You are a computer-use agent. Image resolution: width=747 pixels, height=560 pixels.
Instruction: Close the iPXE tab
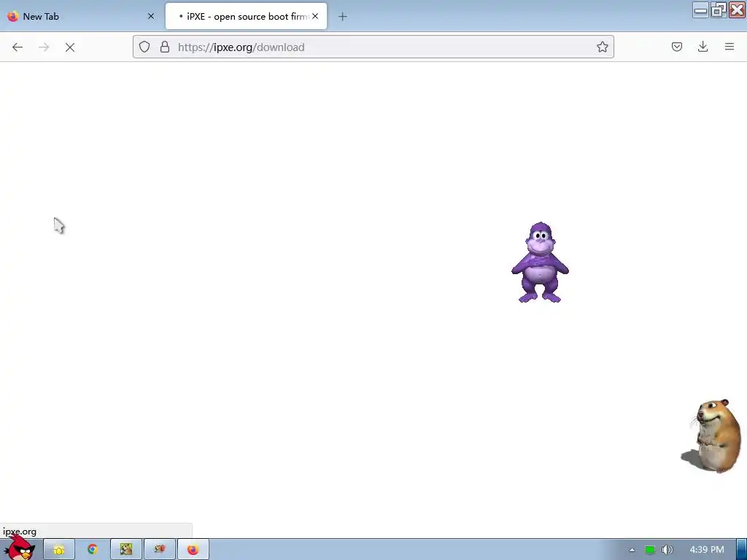(315, 16)
